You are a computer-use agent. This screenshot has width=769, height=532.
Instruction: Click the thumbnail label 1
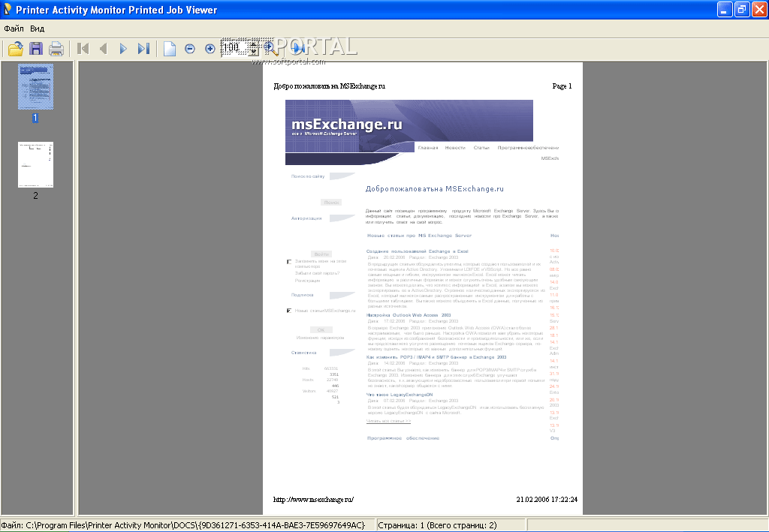35,118
